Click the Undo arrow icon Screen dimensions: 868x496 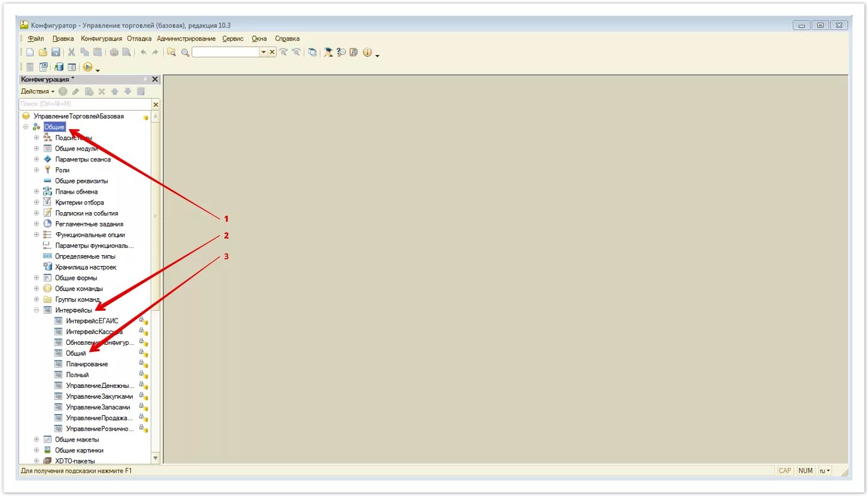[x=143, y=52]
